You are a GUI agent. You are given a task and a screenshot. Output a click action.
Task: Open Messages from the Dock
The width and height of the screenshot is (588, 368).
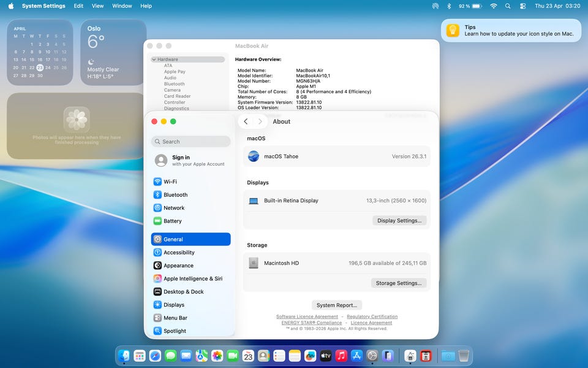point(171,355)
